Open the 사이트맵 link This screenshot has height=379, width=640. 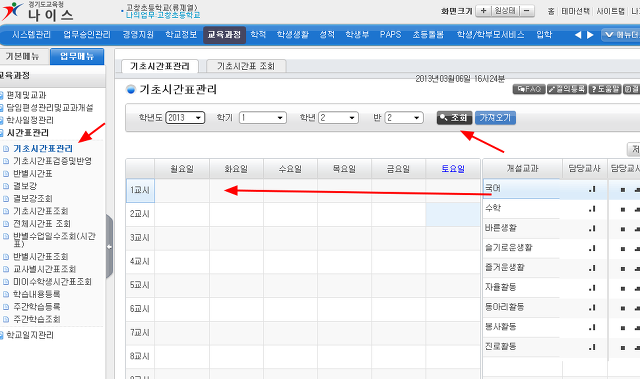[x=611, y=11]
